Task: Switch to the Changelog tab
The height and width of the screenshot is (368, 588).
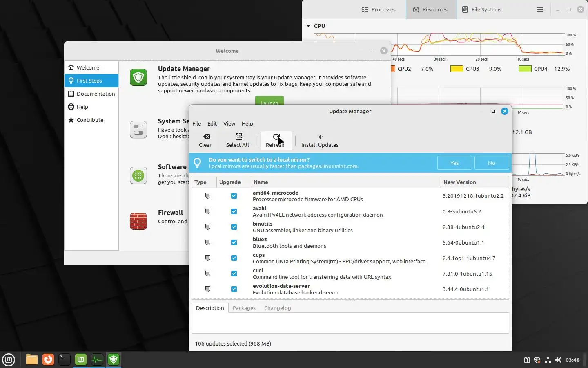Action: pyautogui.click(x=278, y=308)
